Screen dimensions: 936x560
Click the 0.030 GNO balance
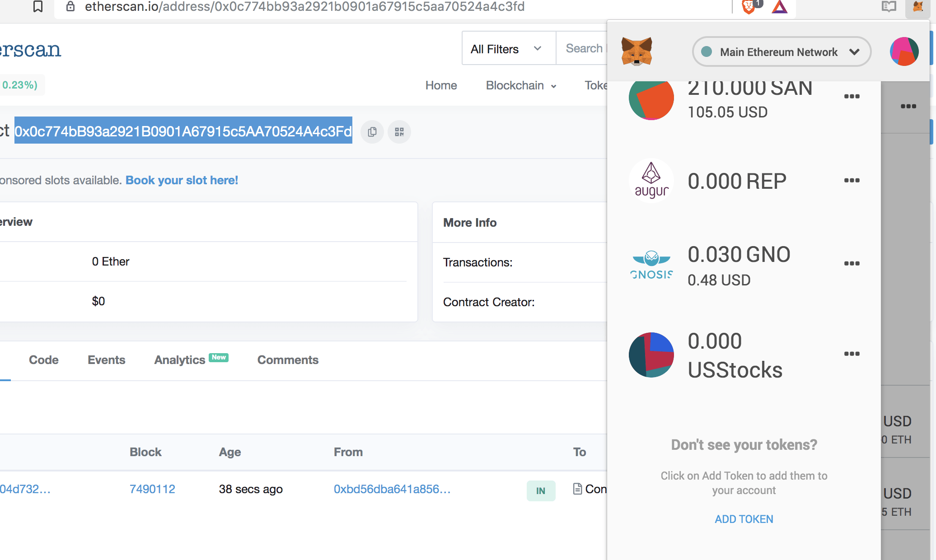(x=739, y=254)
